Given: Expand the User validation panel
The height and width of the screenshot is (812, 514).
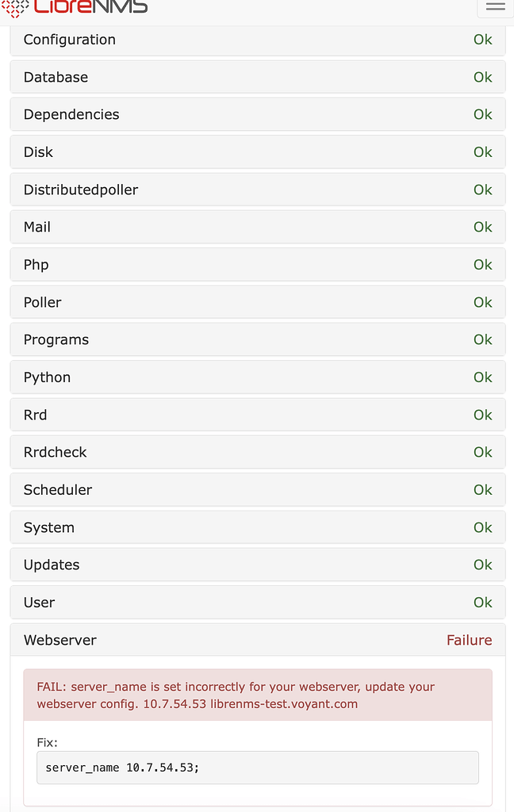Looking at the screenshot, I should [x=257, y=602].
